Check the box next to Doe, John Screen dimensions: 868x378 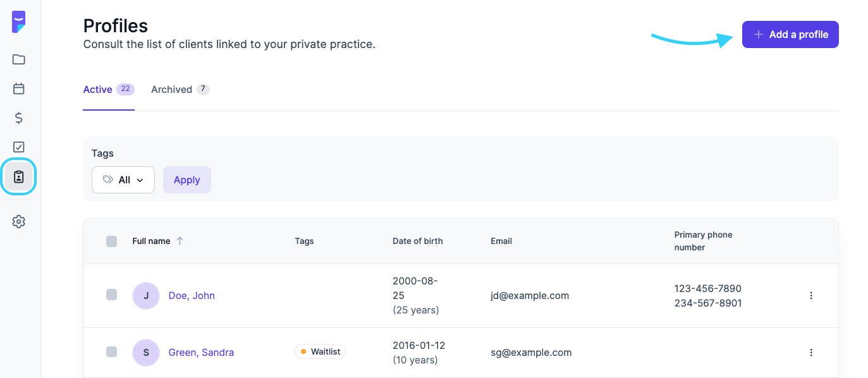pos(112,295)
